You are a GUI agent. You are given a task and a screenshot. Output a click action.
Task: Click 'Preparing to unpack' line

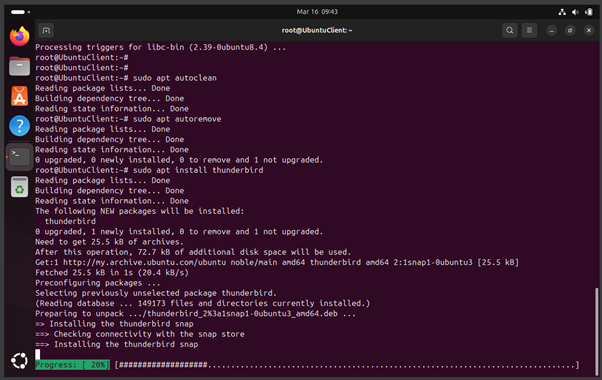195,314
